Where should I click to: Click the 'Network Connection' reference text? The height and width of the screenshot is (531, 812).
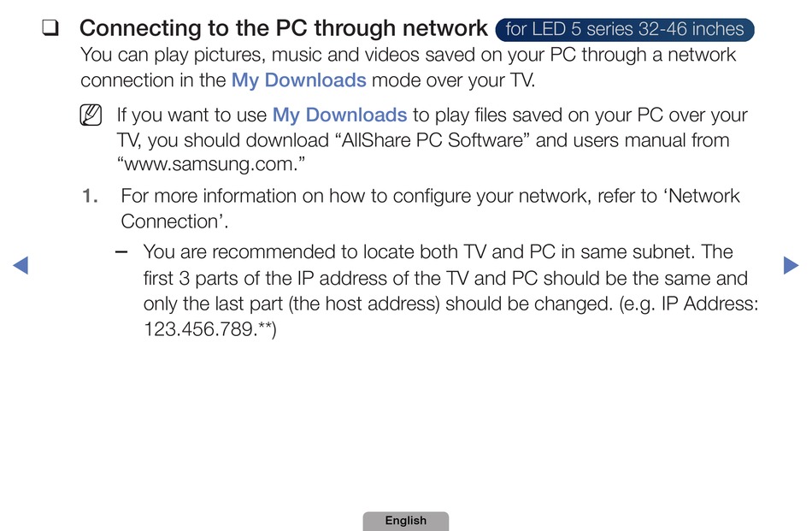click(430, 209)
